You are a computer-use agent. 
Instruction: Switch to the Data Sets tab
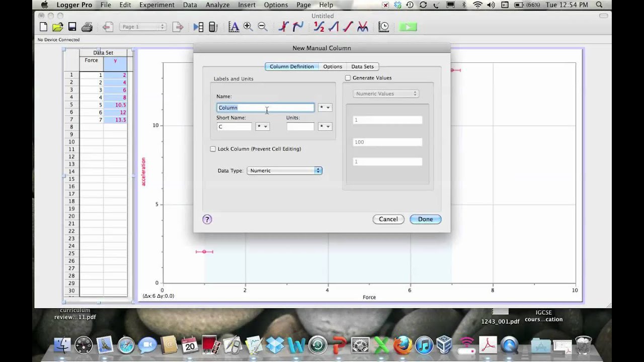(363, 66)
